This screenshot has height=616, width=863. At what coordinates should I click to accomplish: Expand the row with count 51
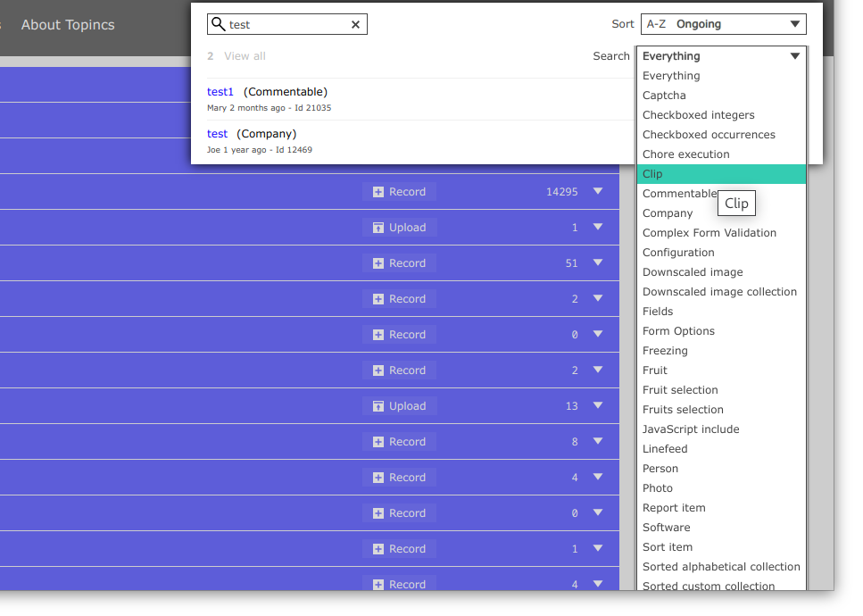click(x=598, y=262)
